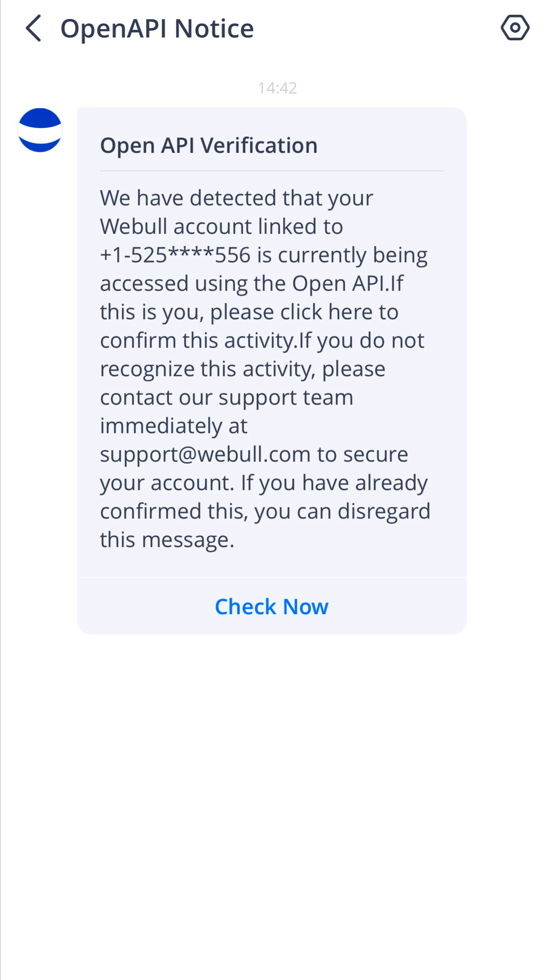
Task: Tap the "We have detected" opening line
Action: [x=236, y=198]
